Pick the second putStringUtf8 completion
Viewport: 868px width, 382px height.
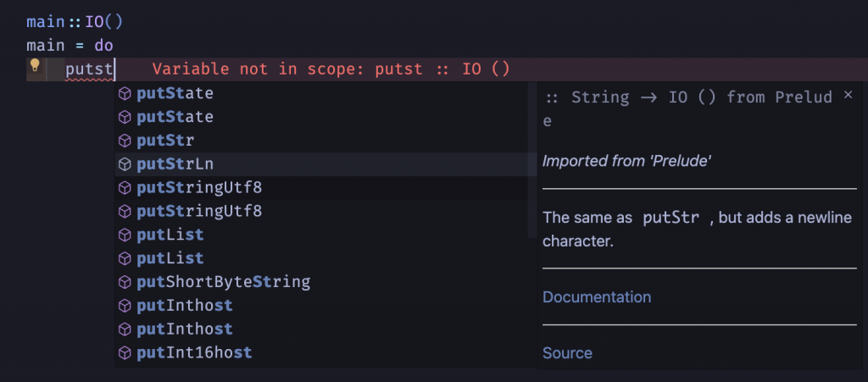coord(199,211)
